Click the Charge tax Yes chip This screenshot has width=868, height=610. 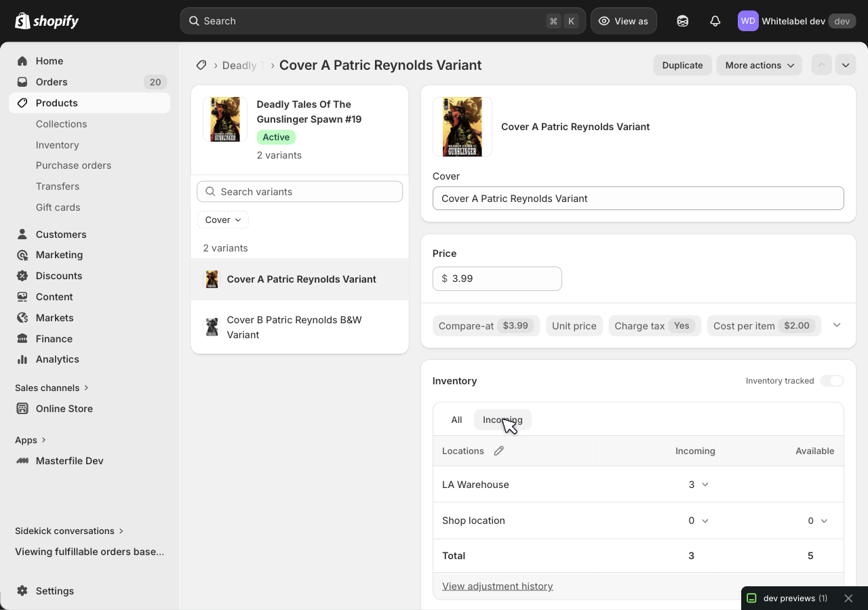point(655,326)
